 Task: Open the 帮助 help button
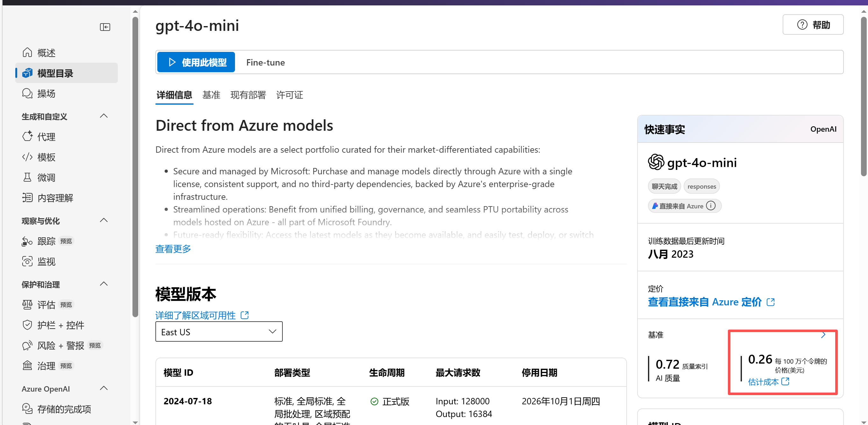point(813,25)
